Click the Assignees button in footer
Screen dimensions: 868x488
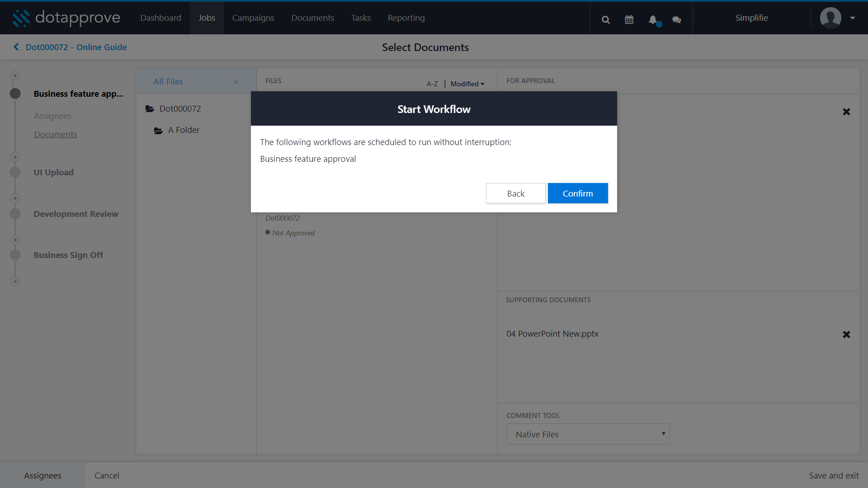click(x=42, y=475)
